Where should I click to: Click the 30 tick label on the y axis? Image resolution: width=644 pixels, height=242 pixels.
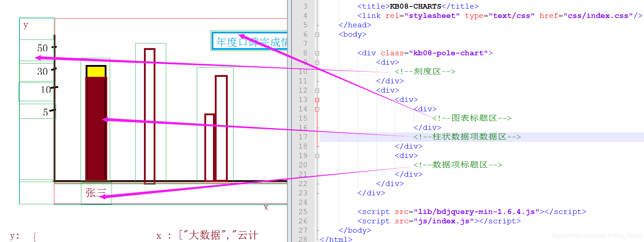(42, 71)
